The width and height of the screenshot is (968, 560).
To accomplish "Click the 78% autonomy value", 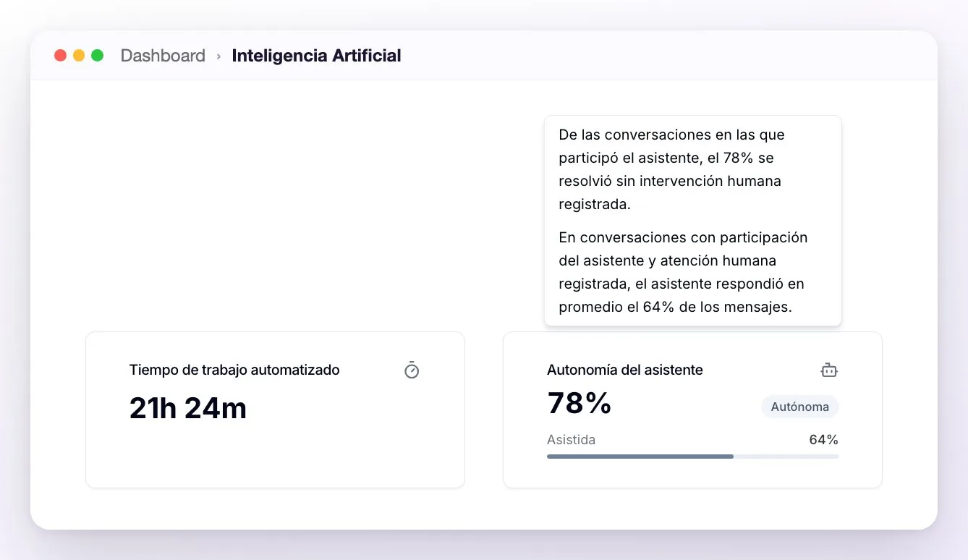I will (x=579, y=403).
